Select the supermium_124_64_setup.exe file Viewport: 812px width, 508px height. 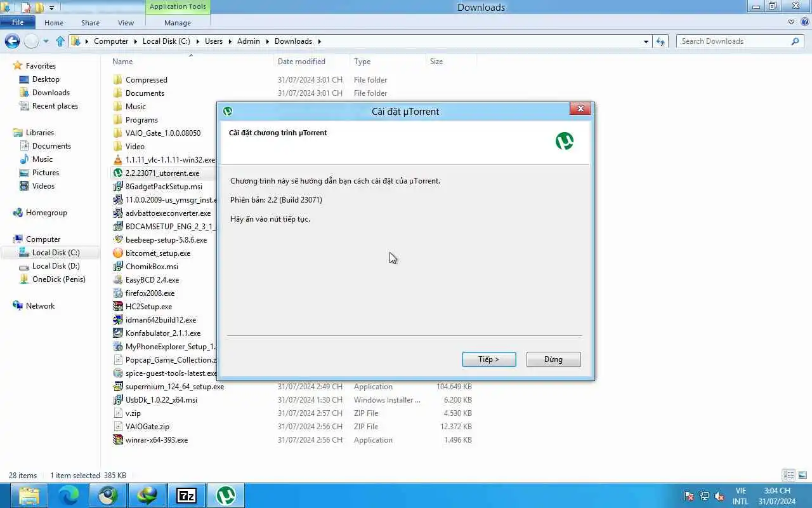coord(174,387)
